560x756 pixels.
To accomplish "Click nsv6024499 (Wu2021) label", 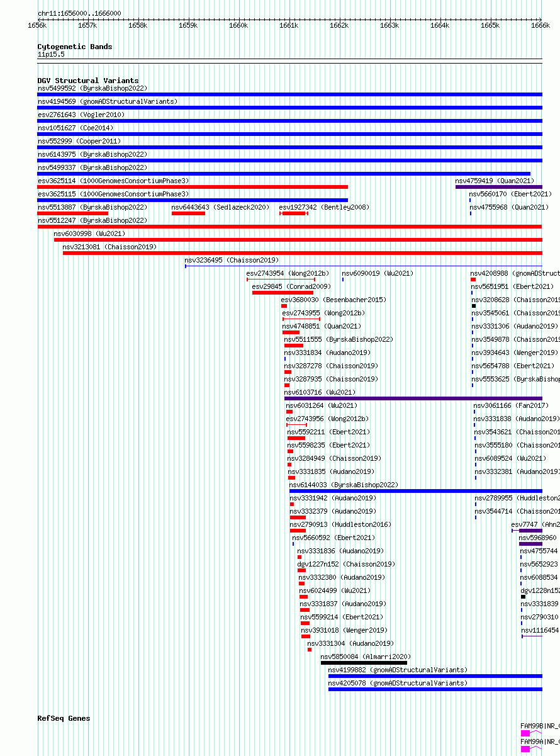I will pos(335,591).
